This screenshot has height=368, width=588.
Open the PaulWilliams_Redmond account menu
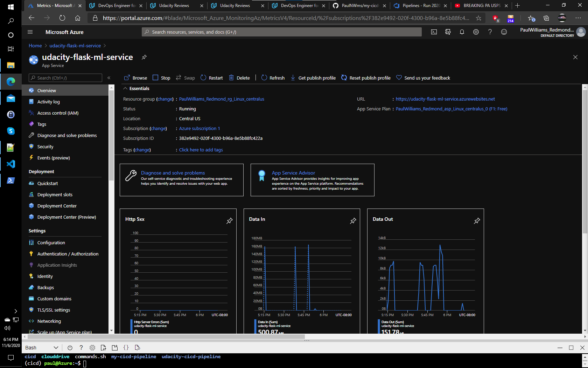553,32
